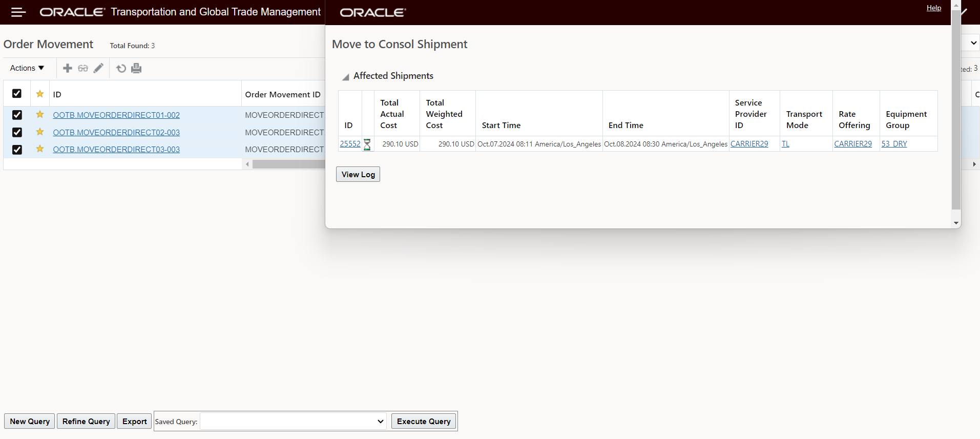This screenshot has width=980, height=439.
Task: Click the popup scroll down arrow
Action: (x=956, y=223)
